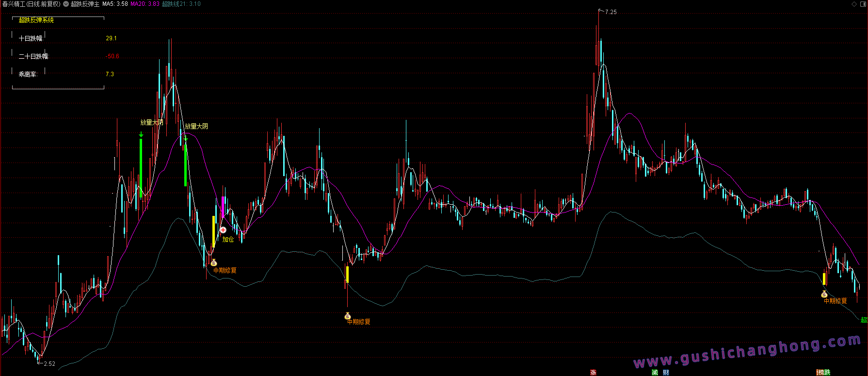The image size is (868, 376).
Task: Click the first green 放量大阴 arrow marker
Action: tap(141, 134)
